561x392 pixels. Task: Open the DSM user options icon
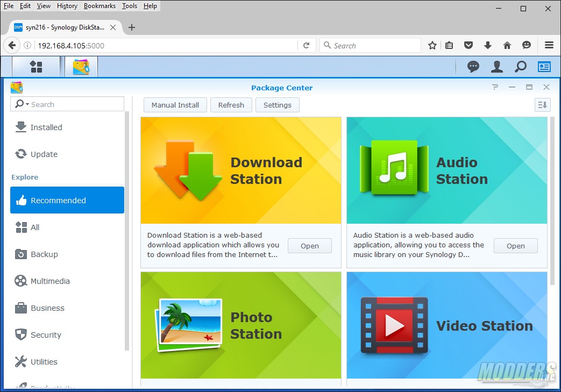click(496, 67)
